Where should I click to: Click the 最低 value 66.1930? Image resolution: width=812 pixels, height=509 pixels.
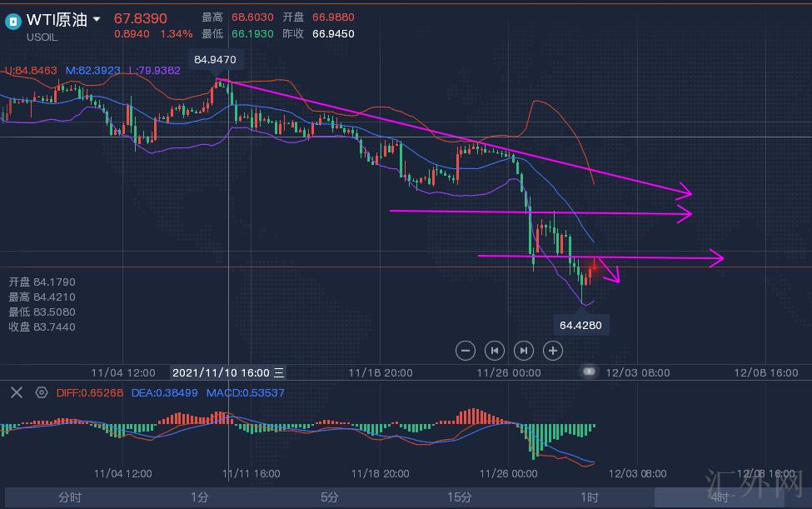pyautogui.click(x=252, y=34)
